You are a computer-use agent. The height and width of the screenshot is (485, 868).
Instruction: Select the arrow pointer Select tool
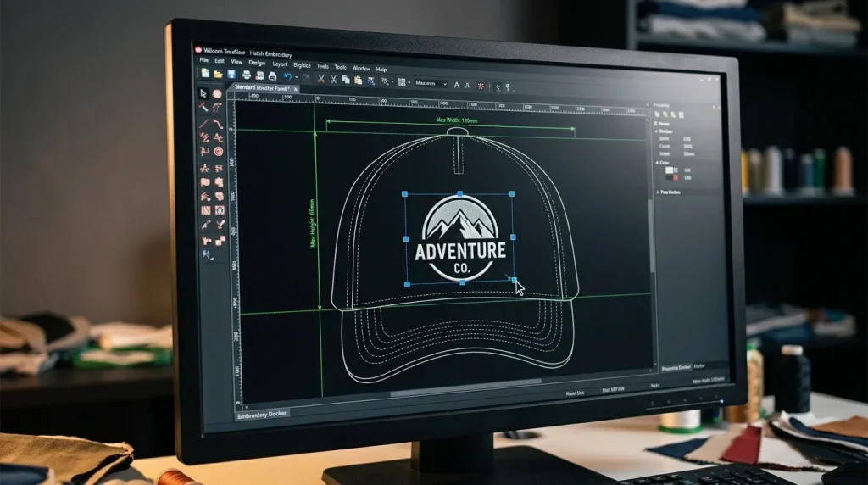pos(203,93)
